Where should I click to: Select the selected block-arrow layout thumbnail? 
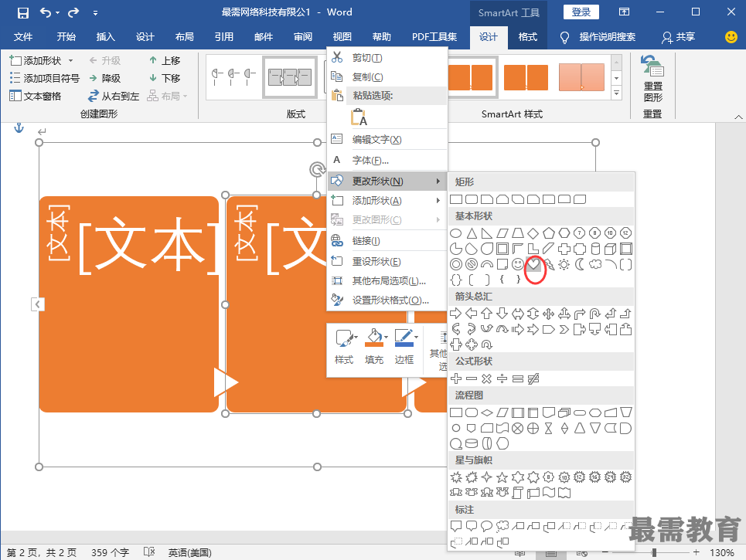290,77
